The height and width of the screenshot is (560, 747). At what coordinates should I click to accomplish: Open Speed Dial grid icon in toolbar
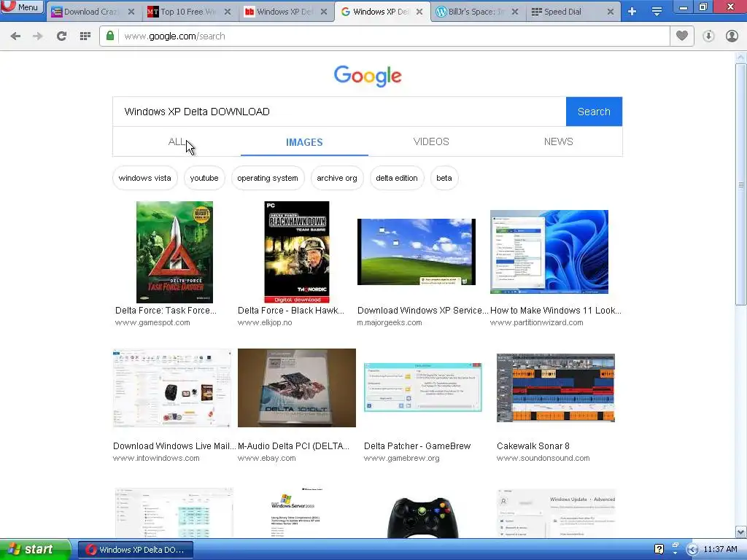pyautogui.click(x=85, y=36)
